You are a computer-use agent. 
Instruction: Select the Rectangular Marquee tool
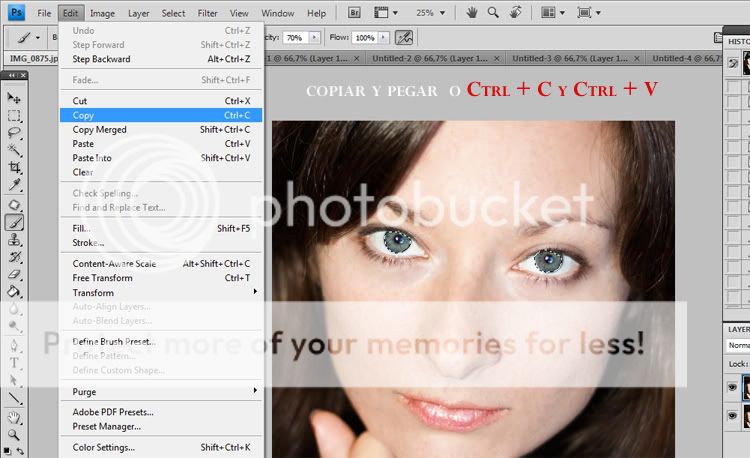tap(14, 116)
